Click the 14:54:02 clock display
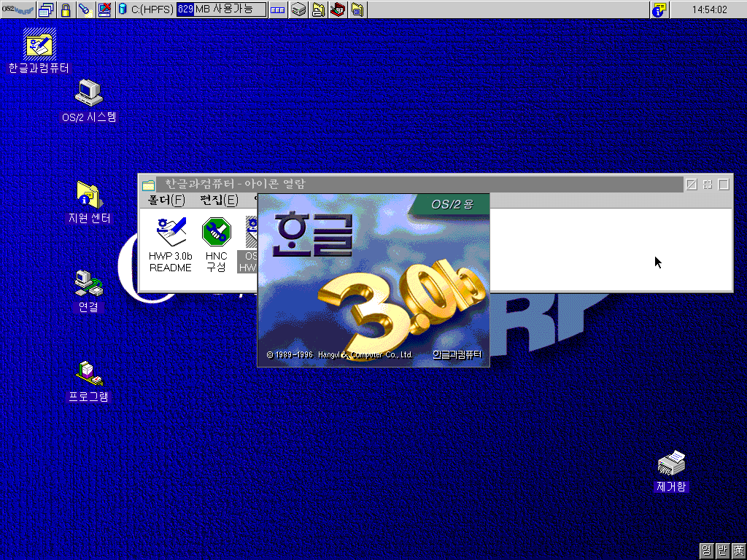747x560 pixels. pos(709,9)
